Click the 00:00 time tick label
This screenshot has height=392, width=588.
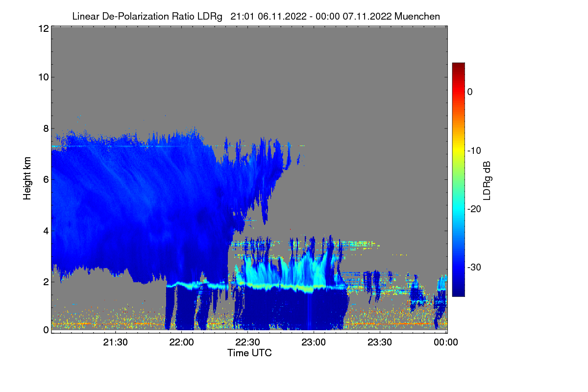click(x=446, y=343)
